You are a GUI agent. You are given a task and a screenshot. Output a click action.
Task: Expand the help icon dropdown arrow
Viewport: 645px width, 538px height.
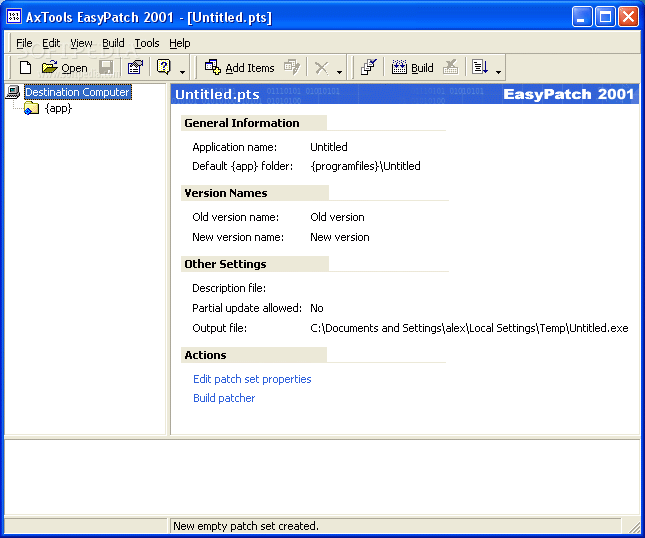[182, 72]
